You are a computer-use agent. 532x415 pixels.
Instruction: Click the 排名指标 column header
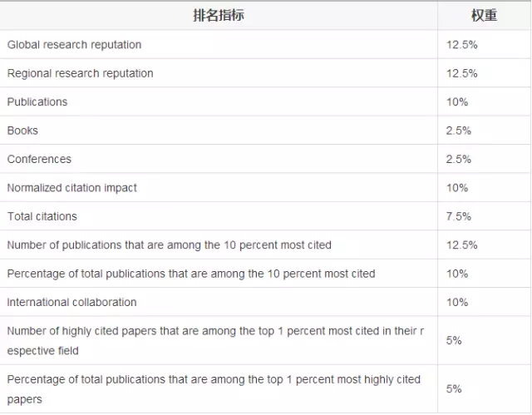pyautogui.click(x=219, y=15)
